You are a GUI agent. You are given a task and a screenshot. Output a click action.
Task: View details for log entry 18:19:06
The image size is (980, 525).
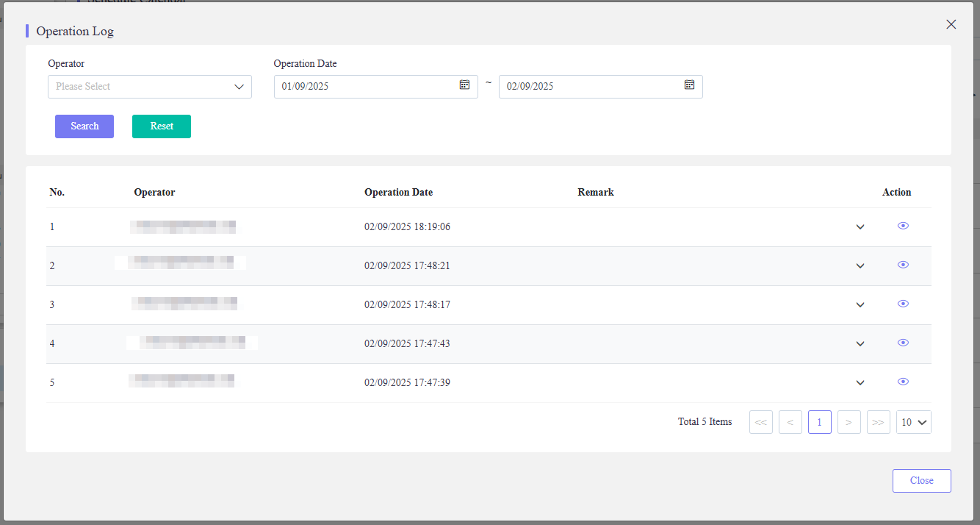click(x=903, y=226)
